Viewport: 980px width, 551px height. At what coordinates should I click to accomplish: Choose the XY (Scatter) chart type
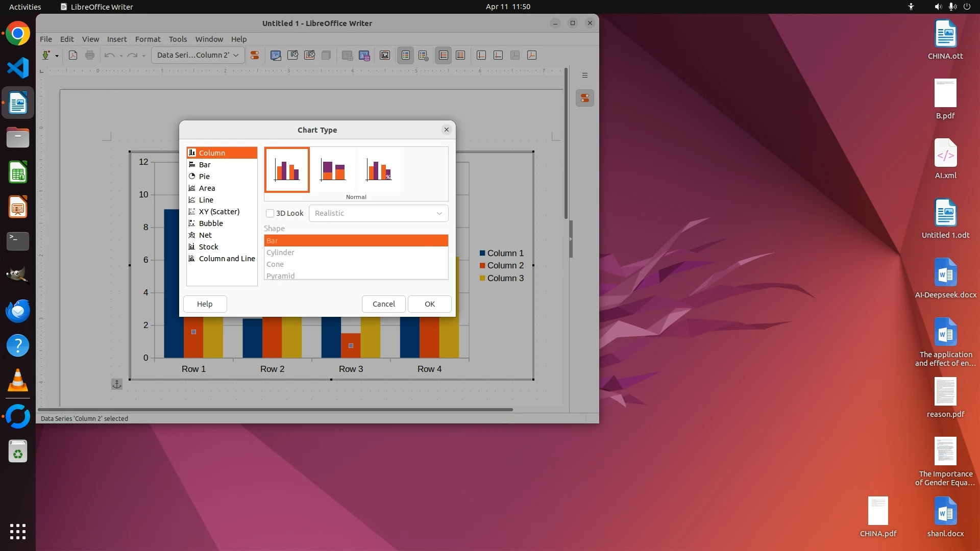click(x=219, y=212)
